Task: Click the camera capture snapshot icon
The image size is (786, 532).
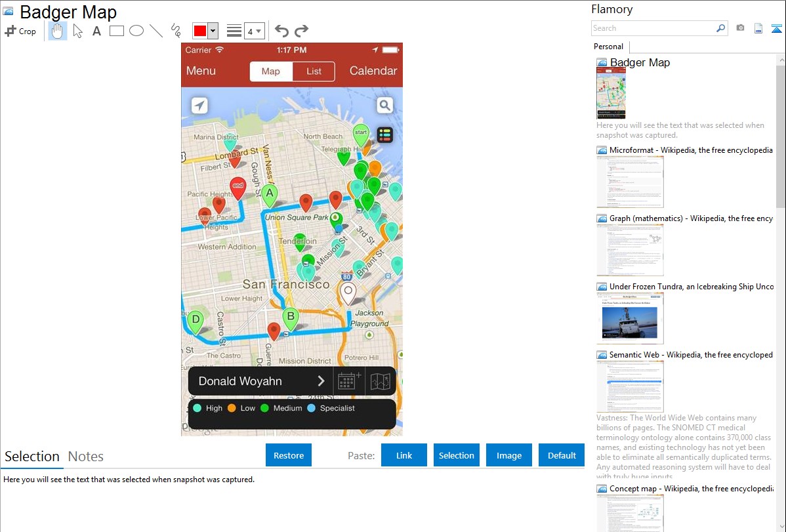Action: pos(740,28)
